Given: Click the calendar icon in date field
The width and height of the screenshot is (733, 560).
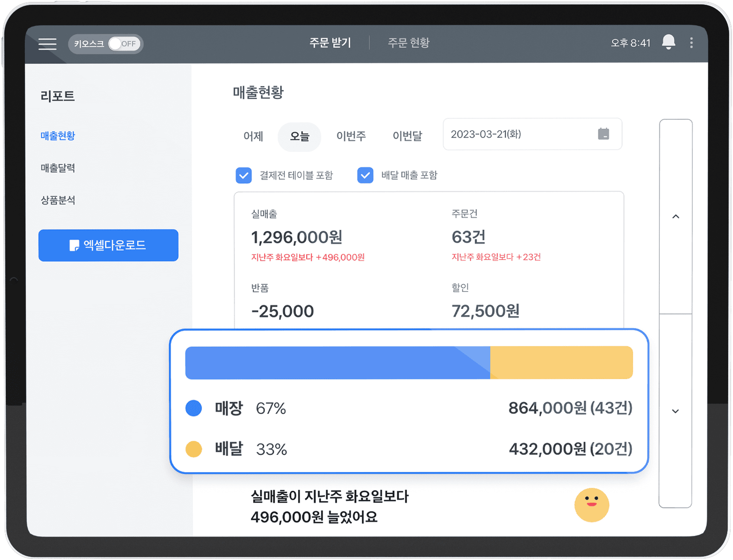Looking at the screenshot, I should (x=603, y=134).
